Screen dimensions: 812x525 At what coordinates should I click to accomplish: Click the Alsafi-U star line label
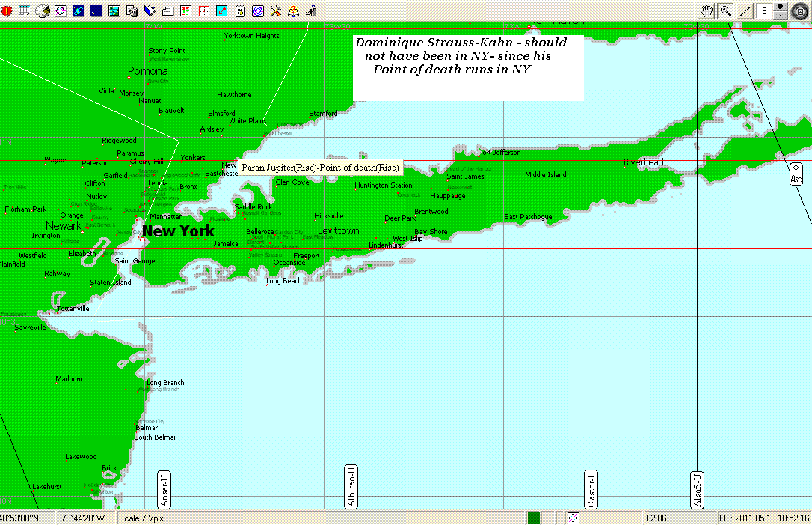(697, 490)
